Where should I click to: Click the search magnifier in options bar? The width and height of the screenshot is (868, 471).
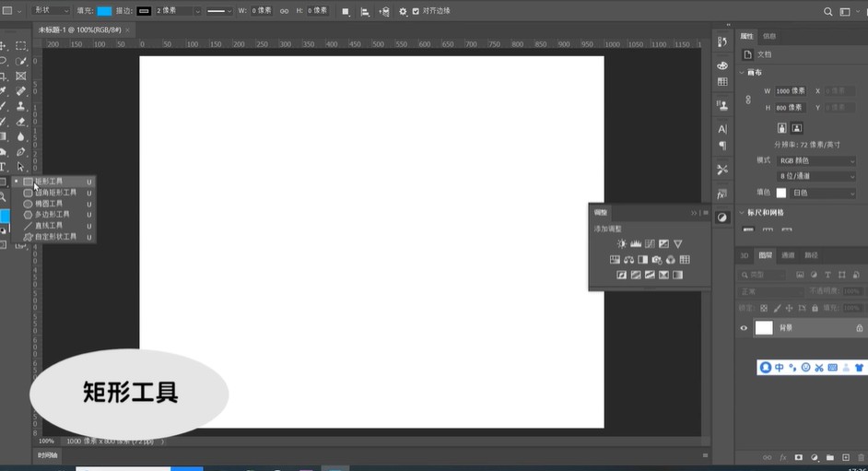coord(827,12)
